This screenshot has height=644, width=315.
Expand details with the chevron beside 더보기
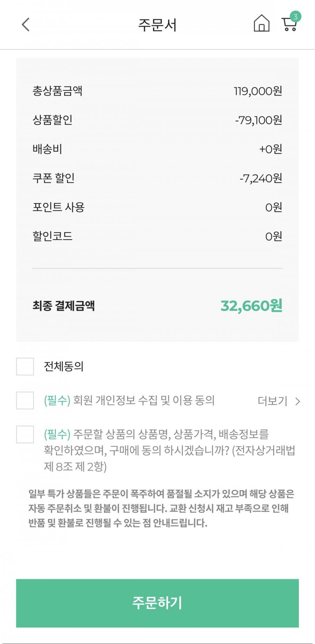(297, 401)
